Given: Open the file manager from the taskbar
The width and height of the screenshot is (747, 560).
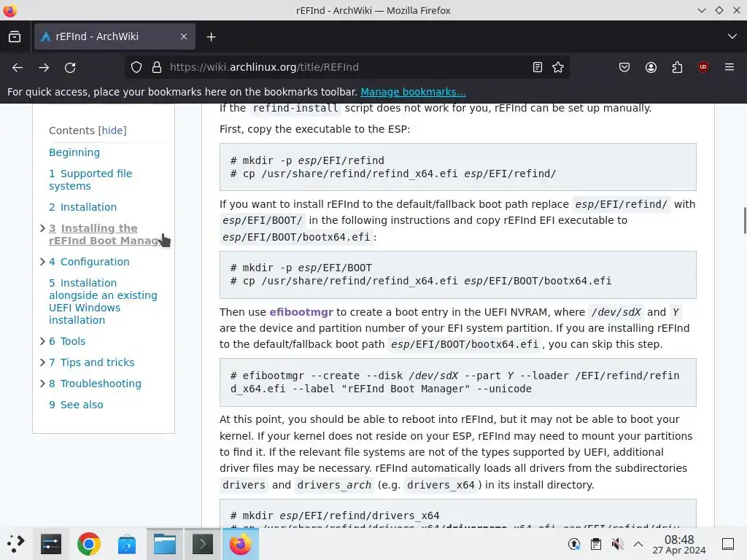Looking at the screenshot, I should point(165,543).
